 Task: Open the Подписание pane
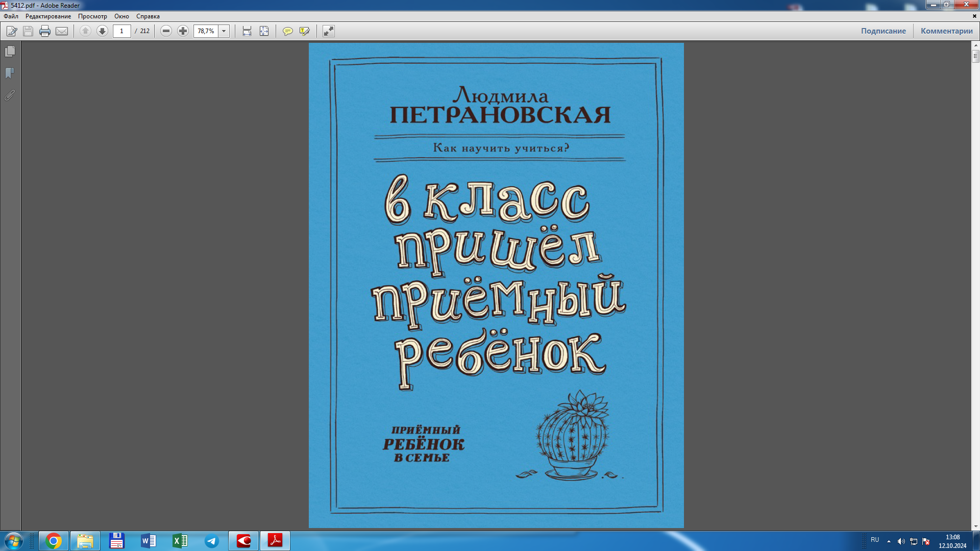(884, 31)
